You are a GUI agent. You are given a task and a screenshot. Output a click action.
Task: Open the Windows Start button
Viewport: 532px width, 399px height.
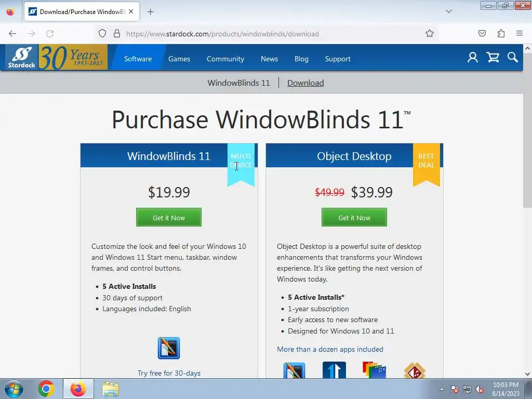click(x=14, y=389)
